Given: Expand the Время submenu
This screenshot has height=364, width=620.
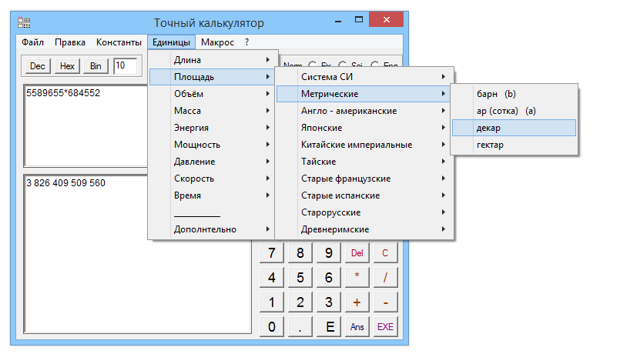Looking at the screenshot, I should [212, 195].
